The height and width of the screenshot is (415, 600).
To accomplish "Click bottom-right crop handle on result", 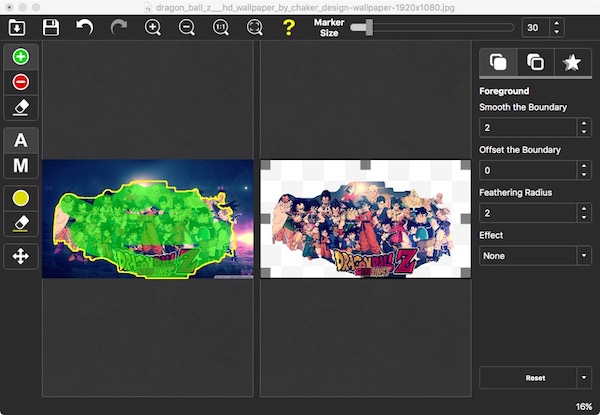I will point(466,273).
